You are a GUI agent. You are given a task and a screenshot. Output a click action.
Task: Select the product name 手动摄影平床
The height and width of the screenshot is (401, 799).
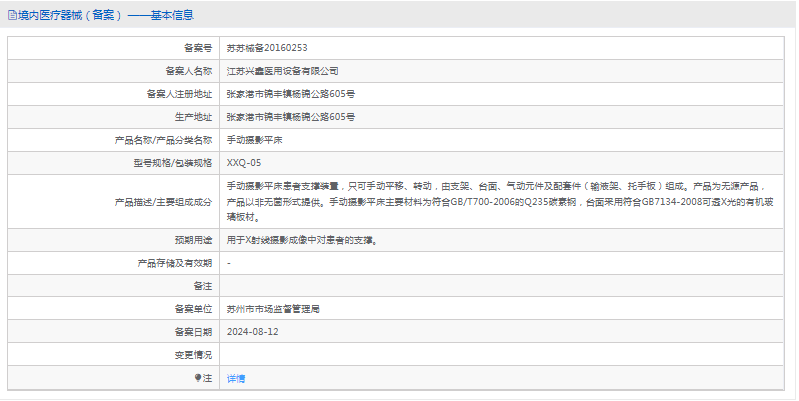(254, 140)
